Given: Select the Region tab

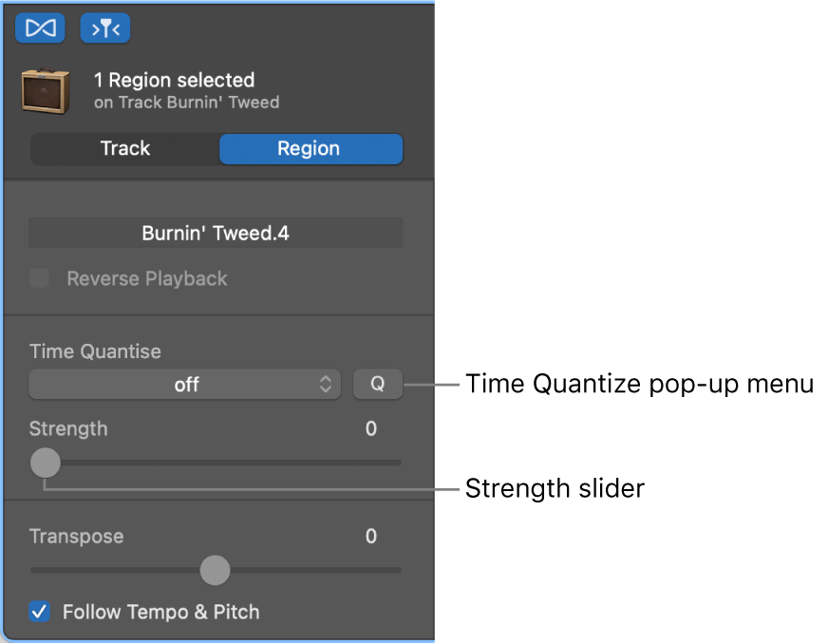Looking at the screenshot, I should pyautogui.click(x=310, y=148).
